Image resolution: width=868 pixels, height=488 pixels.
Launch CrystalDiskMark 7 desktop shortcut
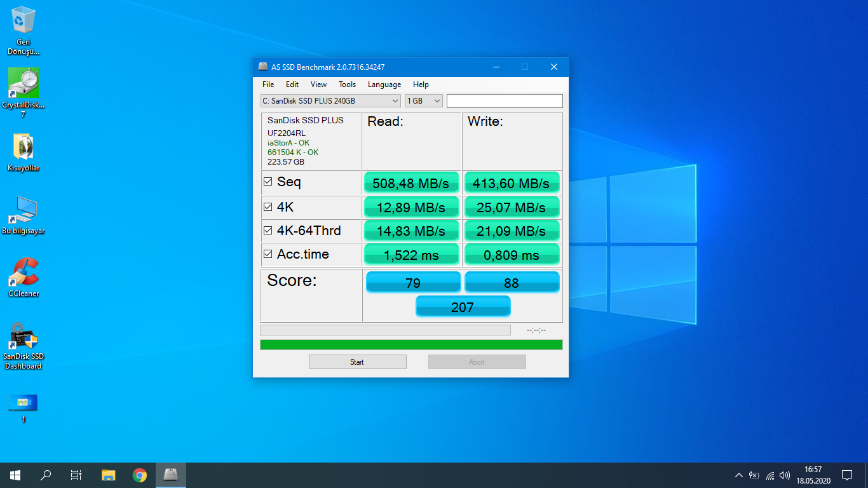click(24, 93)
